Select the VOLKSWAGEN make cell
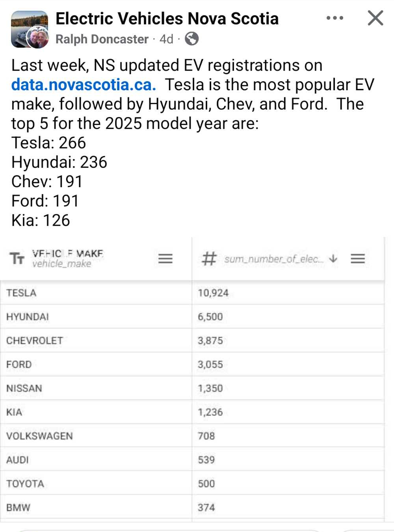394x532 pixels. [x=39, y=436]
